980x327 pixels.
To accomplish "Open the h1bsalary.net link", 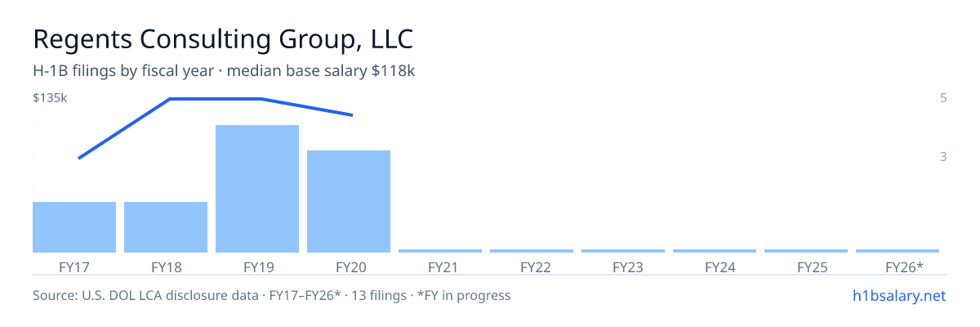I will [x=898, y=295].
